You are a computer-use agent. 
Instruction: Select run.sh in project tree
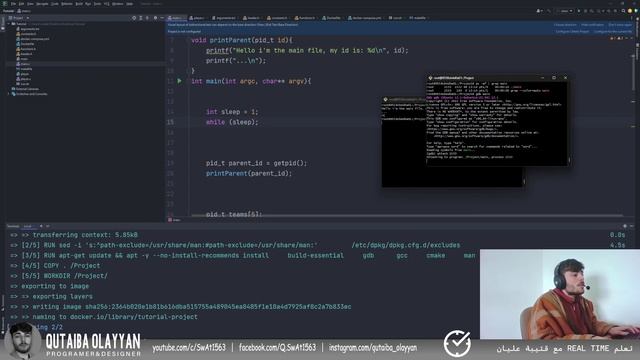coord(23,84)
